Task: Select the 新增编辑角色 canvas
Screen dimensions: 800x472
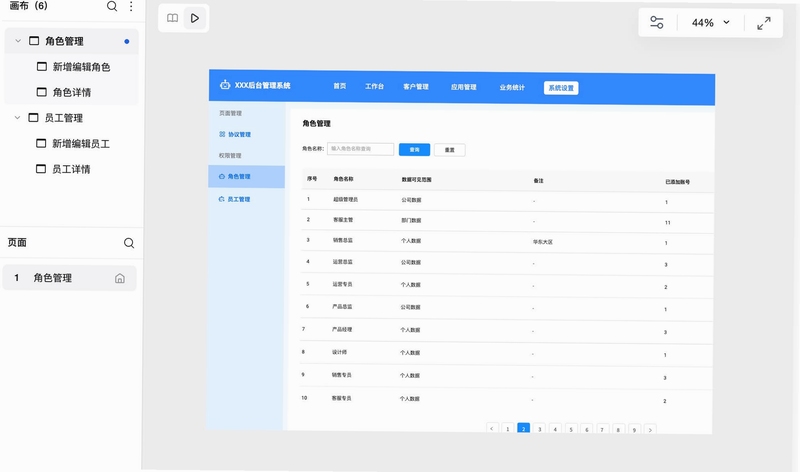Action: (81, 67)
